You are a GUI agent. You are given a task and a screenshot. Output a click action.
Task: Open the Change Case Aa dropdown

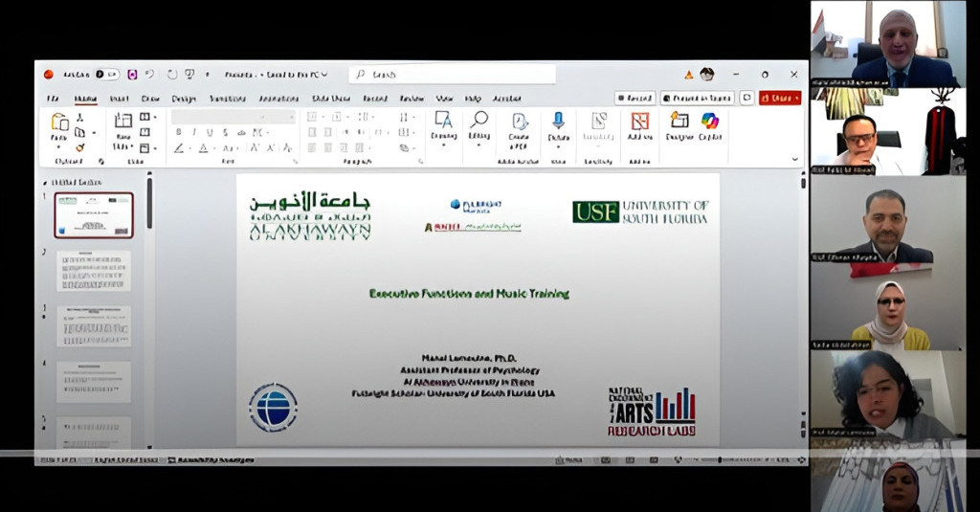(x=229, y=148)
